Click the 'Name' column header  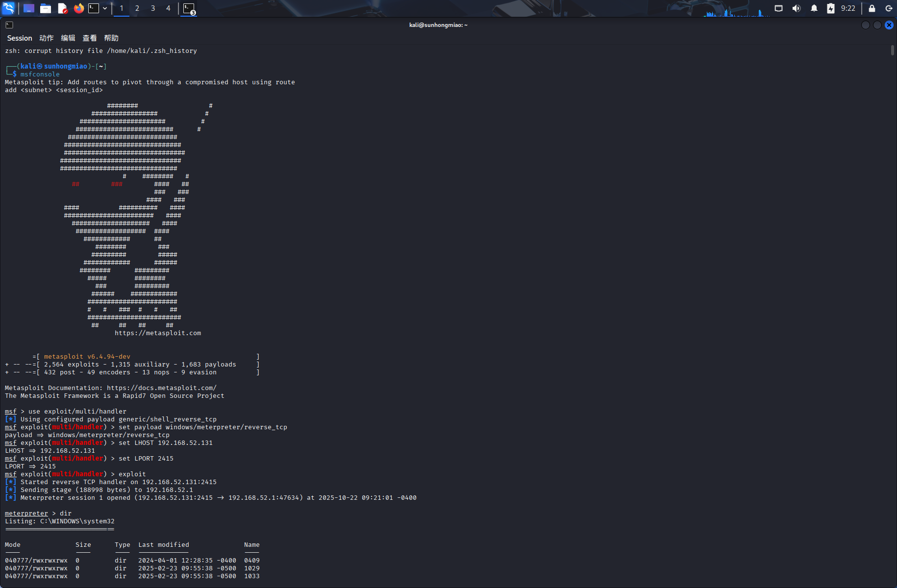click(252, 545)
